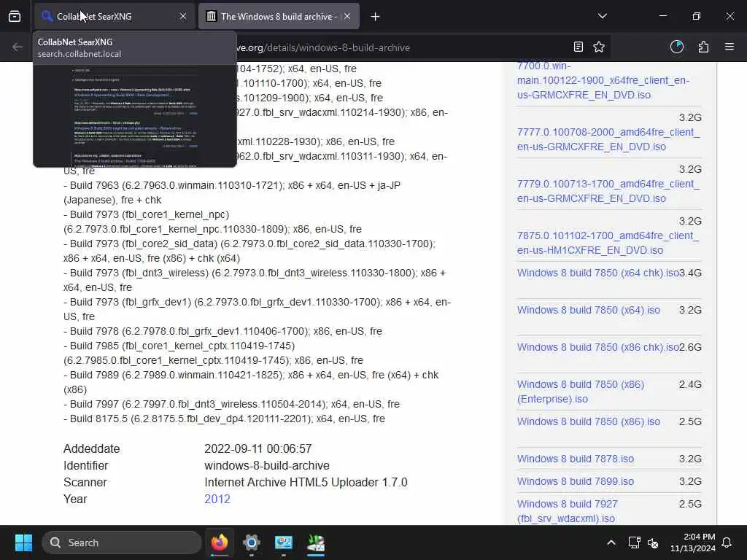Open the notifications bell icon
Screen dimensions: 747x560
coord(727,542)
